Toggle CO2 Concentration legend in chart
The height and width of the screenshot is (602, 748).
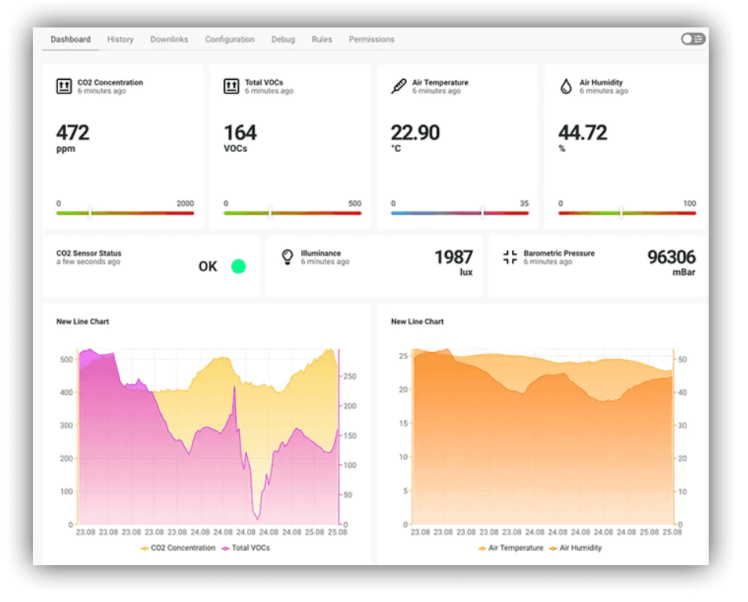pyautogui.click(x=178, y=548)
